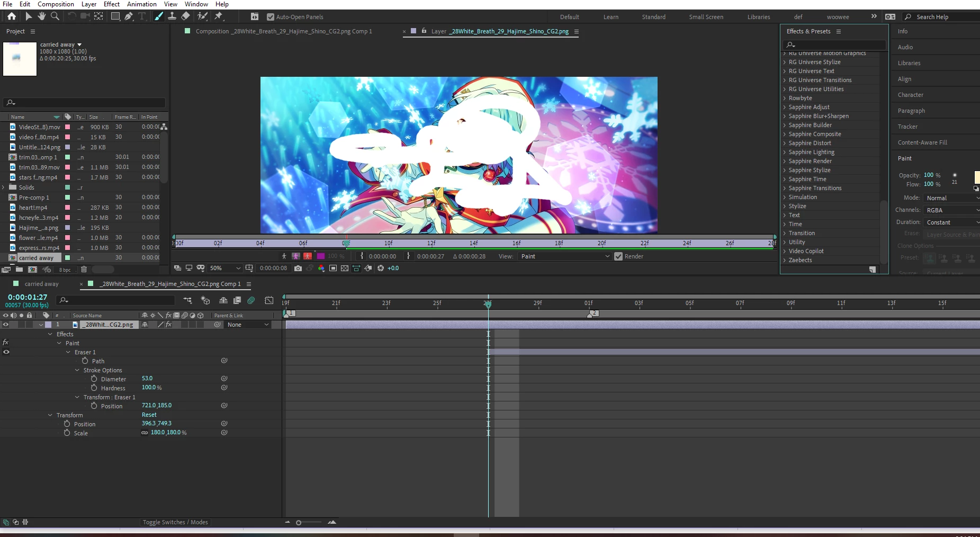
Task: Click Toggle Switches / Modes button
Action: click(x=175, y=522)
